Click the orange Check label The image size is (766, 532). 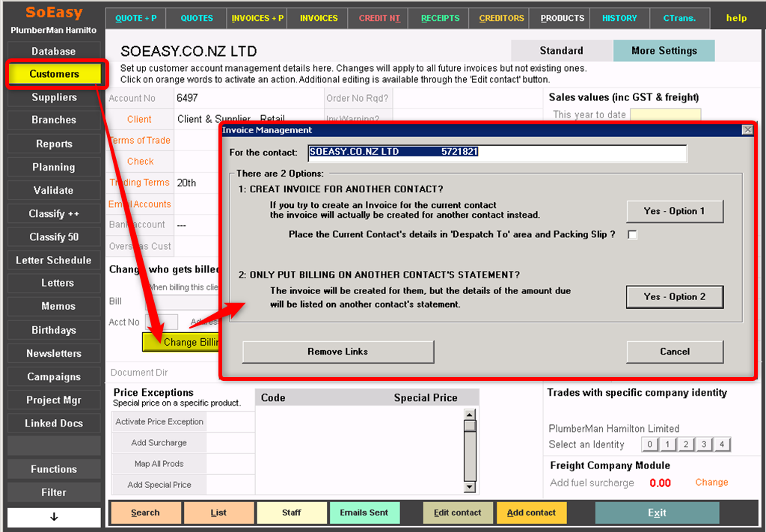coord(140,161)
